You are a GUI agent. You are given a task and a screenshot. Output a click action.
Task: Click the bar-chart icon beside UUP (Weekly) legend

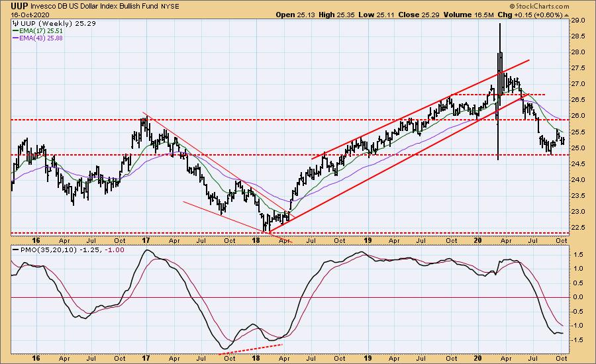(16, 24)
